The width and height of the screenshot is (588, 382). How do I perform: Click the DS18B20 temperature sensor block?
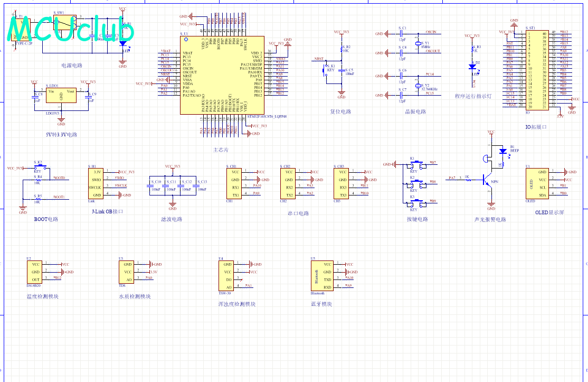(x=35, y=272)
